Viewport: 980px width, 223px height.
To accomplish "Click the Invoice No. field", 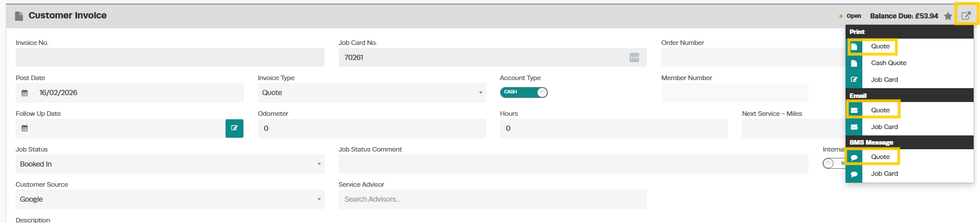I will tap(170, 58).
